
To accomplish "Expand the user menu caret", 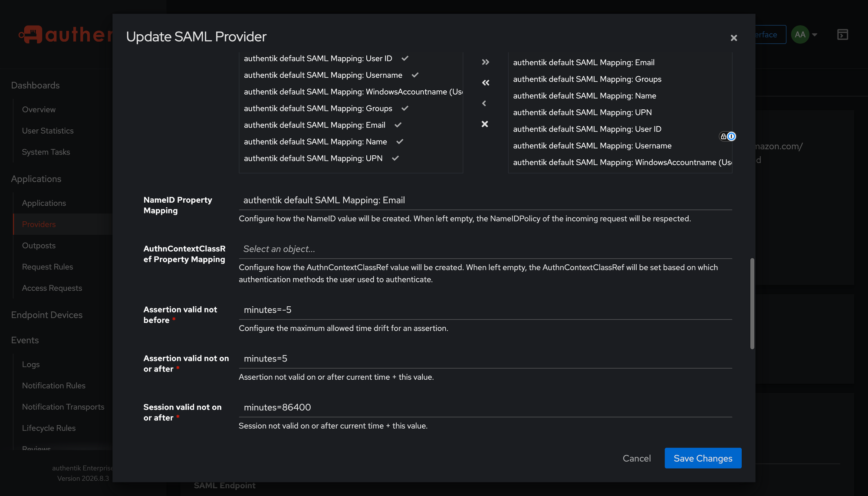I will 815,35.
